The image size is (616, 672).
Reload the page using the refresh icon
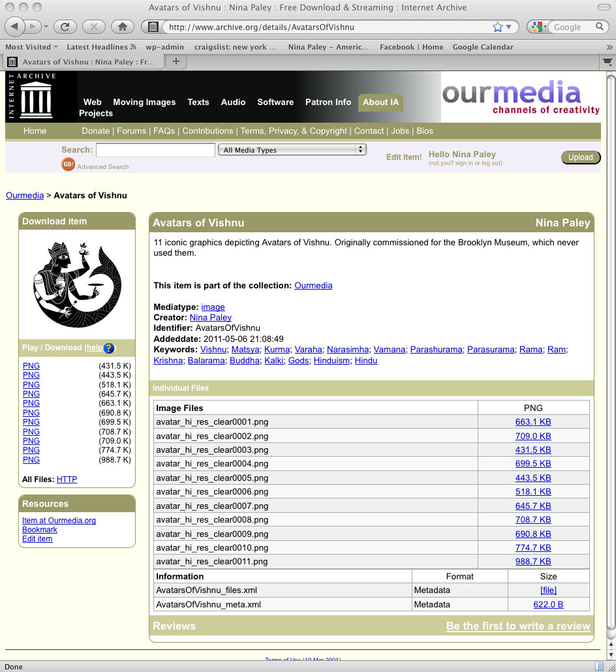click(65, 27)
